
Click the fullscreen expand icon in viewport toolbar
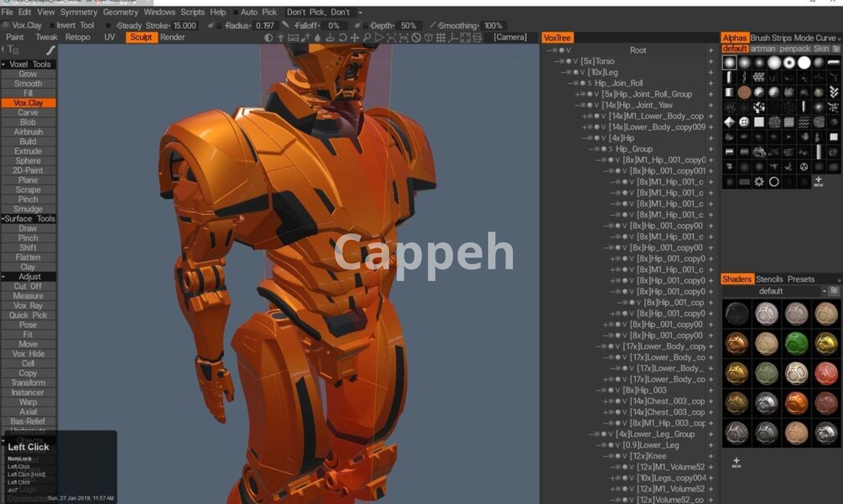465,38
